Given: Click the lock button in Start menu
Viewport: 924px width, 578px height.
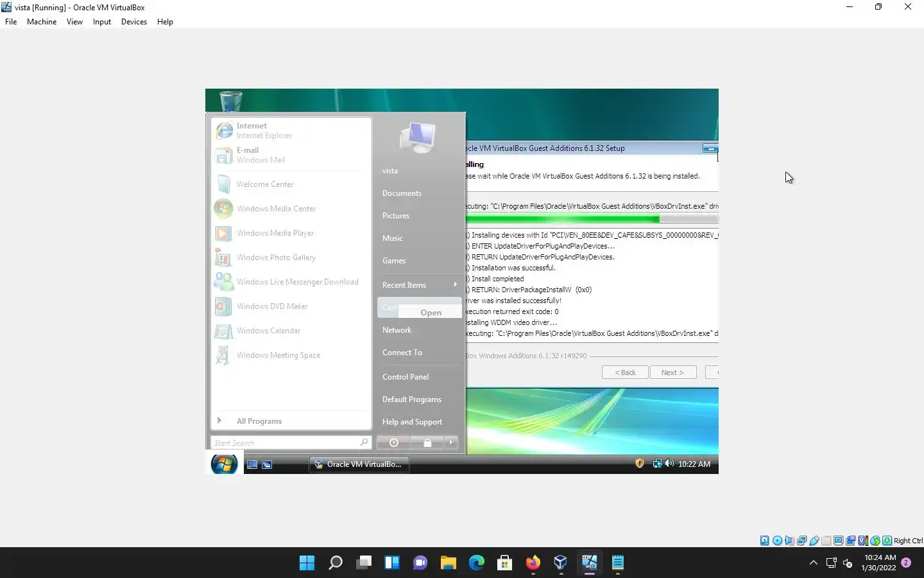Looking at the screenshot, I should pyautogui.click(x=427, y=442).
